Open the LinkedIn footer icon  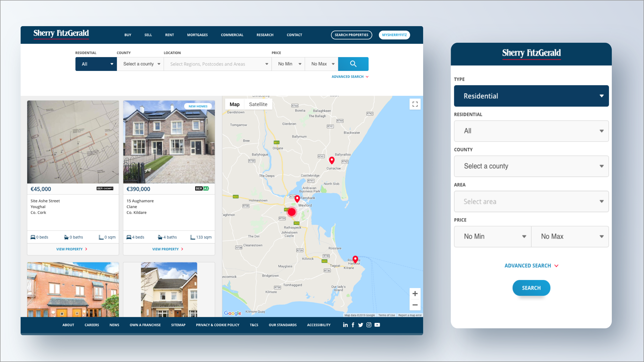point(345,325)
